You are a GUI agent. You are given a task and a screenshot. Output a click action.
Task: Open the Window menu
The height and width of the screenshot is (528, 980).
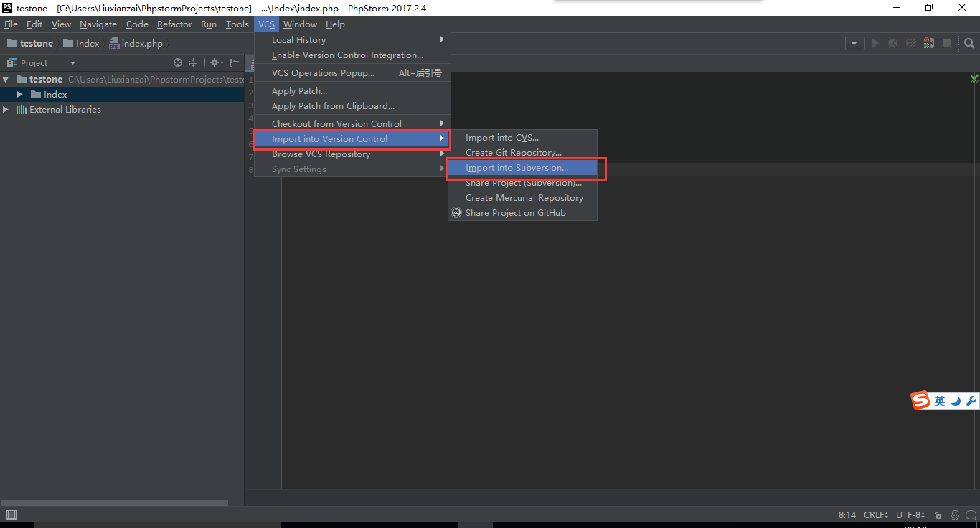click(300, 24)
